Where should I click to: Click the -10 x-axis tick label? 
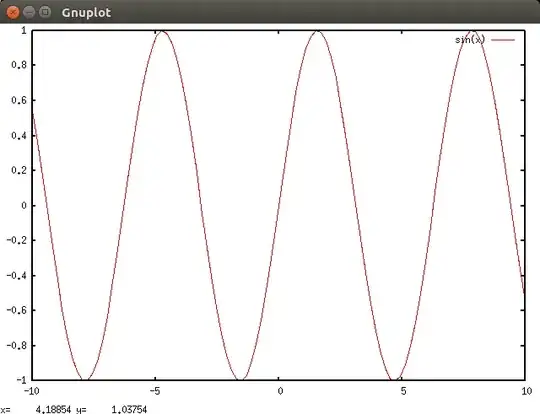coord(32,391)
